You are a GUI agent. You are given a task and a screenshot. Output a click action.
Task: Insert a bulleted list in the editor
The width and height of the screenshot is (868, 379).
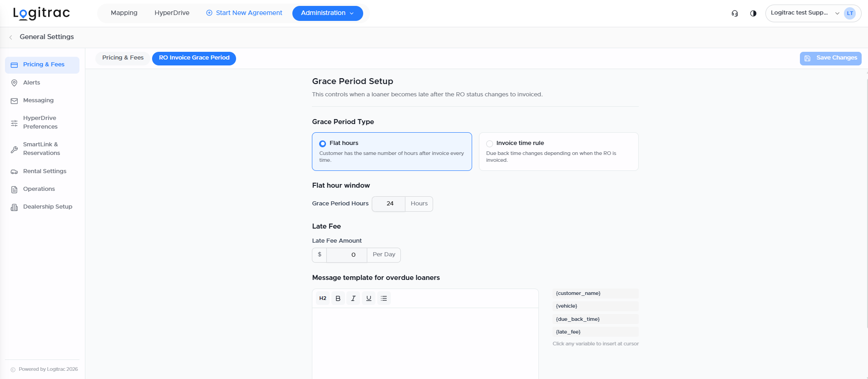(x=384, y=299)
